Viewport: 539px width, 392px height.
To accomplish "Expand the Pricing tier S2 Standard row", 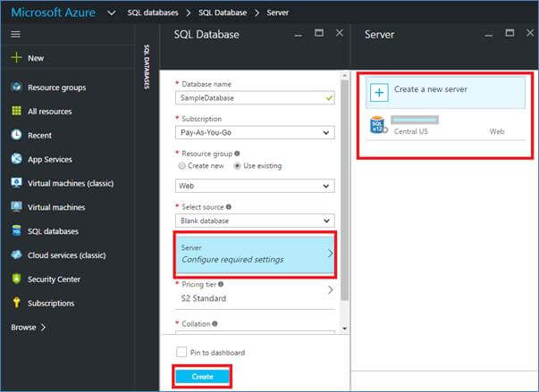I will [x=255, y=292].
